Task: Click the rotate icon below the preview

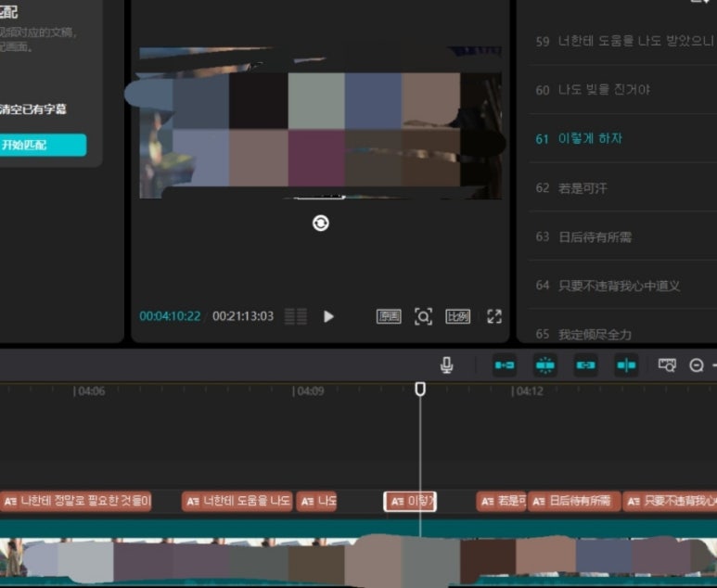Action: pyautogui.click(x=321, y=224)
